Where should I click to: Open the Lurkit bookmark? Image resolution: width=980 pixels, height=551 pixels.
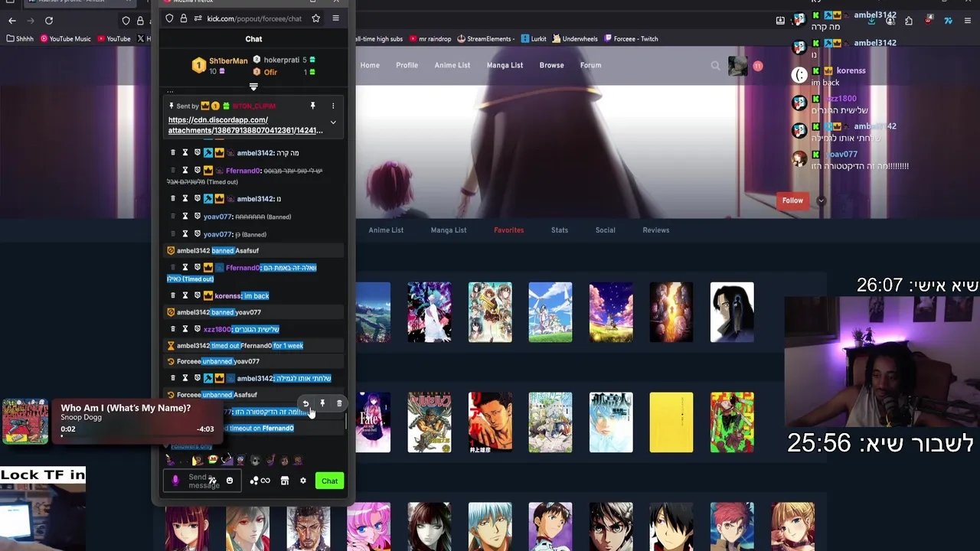click(x=534, y=39)
